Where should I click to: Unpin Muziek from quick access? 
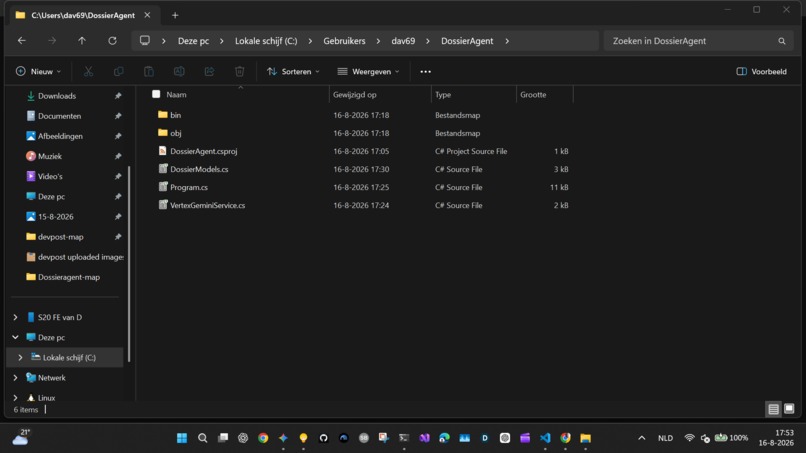[118, 156]
